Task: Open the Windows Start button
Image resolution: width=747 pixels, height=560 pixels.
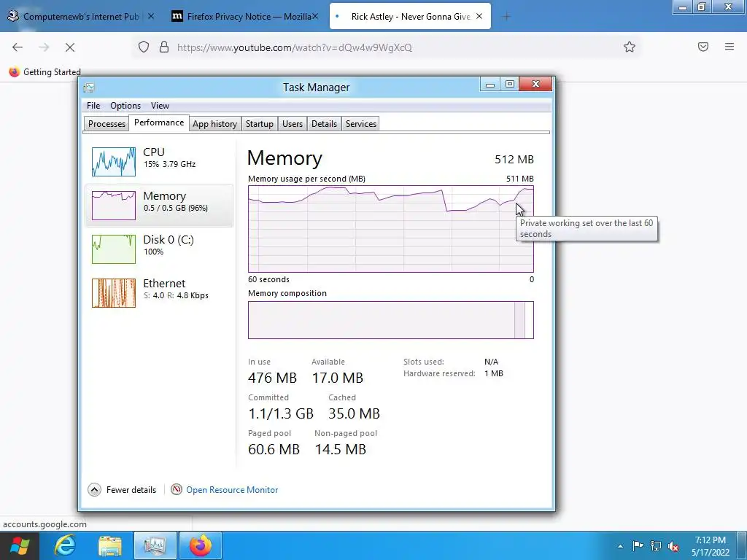Action: pyautogui.click(x=20, y=545)
